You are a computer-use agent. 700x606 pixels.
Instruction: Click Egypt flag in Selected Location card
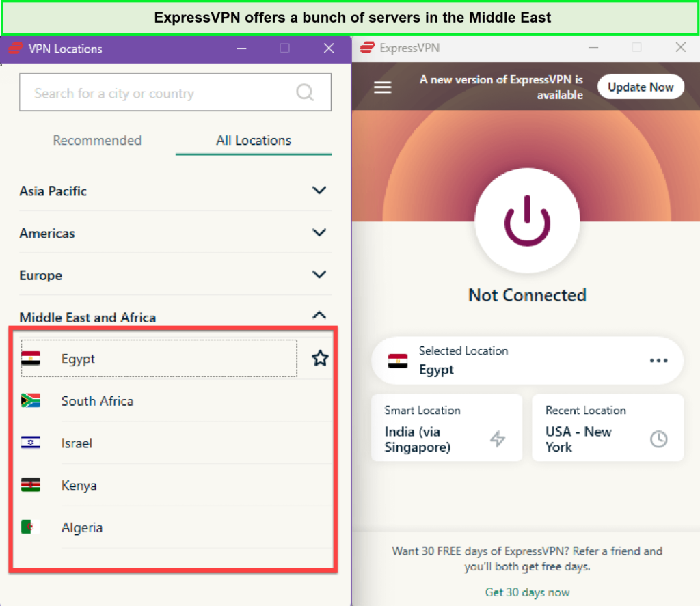[x=398, y=361]
